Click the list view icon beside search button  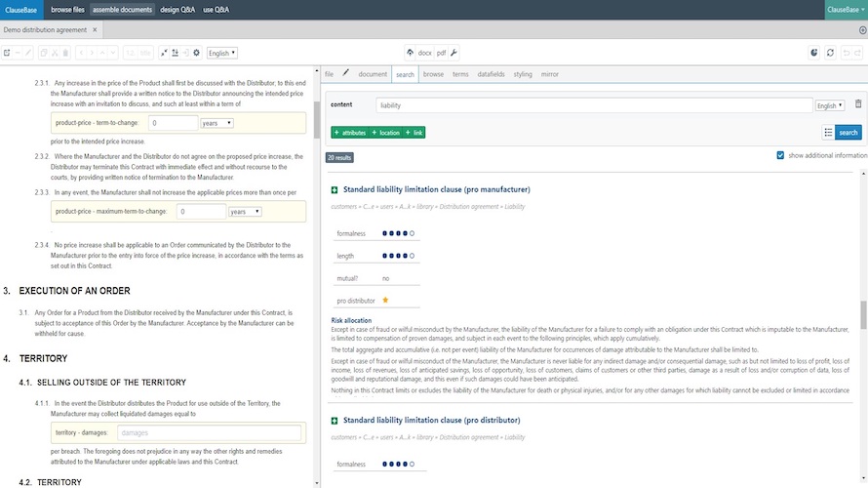coord(828,133)
